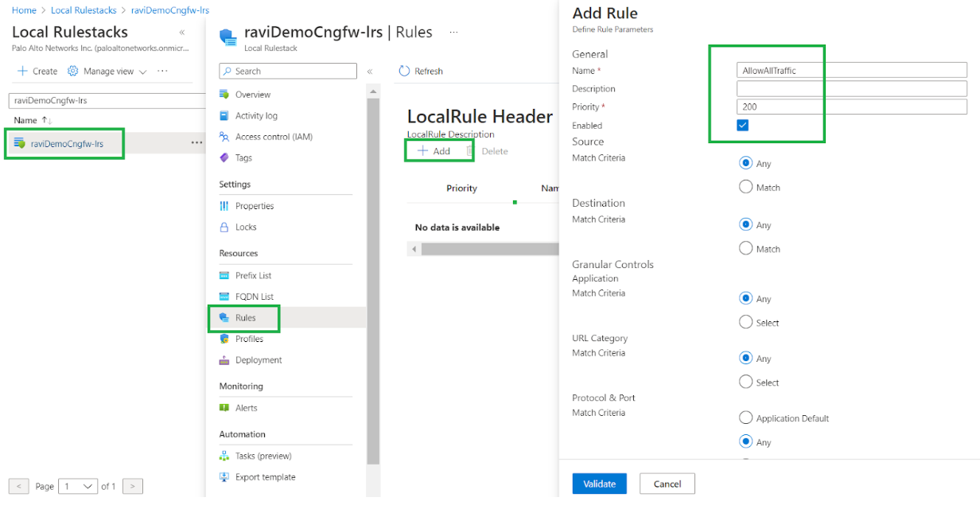Click the Validate button
The height and width of the screenshot is (509, 980).
[599, 484]
